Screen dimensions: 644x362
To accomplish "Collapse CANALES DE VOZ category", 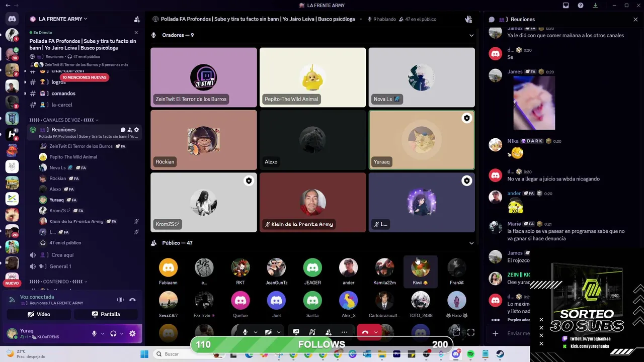I will pos(64,120).
